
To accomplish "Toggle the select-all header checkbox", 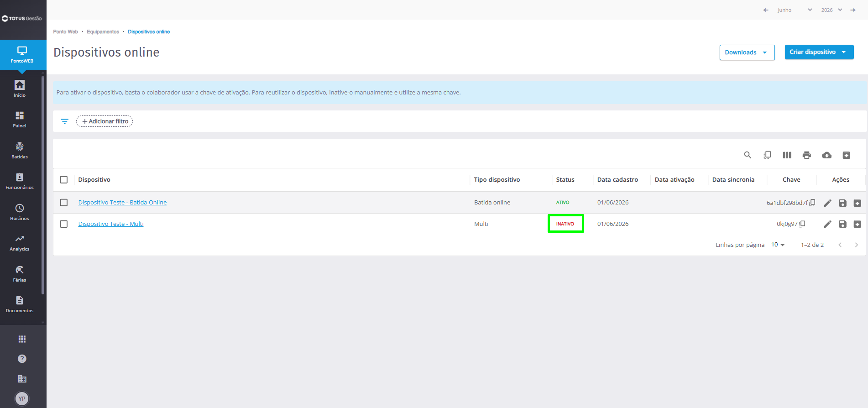I will [x=64, y=180].
